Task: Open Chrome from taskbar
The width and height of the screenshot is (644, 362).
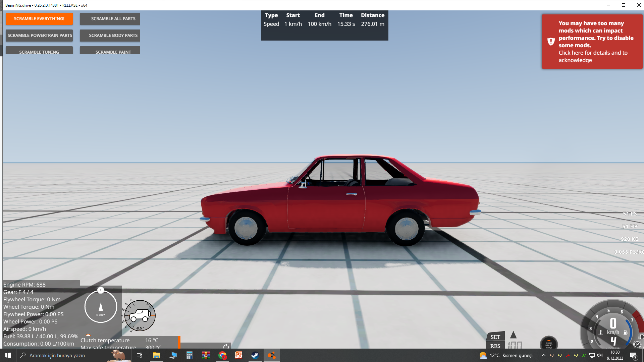Action: [x=222, y=355]
